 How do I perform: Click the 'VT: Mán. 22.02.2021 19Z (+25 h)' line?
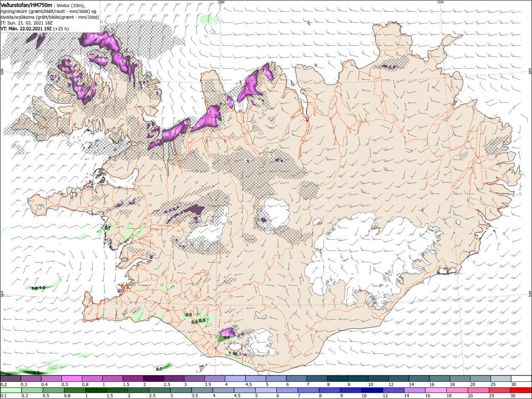click(34, 29)
